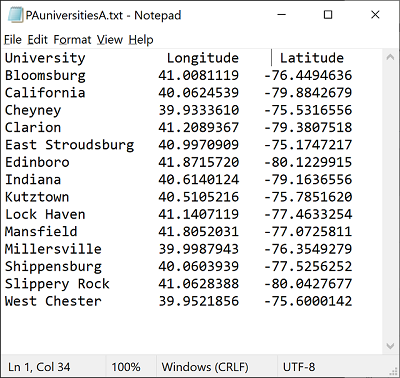The image size is (400, 378).
Task: Click the Clarion row name
Action: pyautogui.click(x=33, y=127)
